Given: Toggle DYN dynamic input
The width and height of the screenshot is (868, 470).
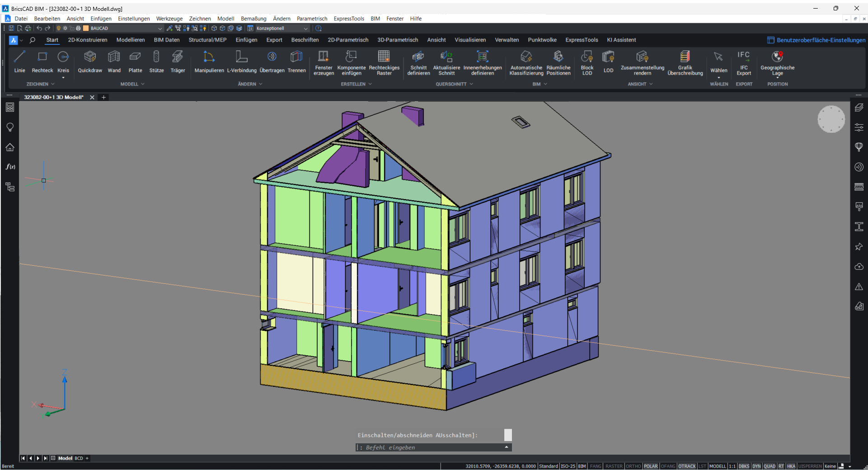Looking at the screenshot, I should coord(756,466).
